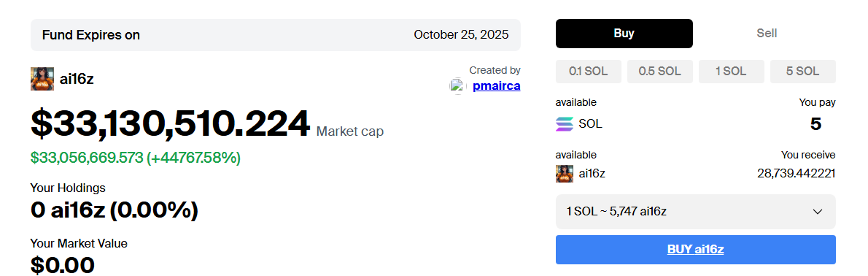Edit the You pay amount field
Image resolution: width=868 pixels, height=276 pixels.
tap(815, 124)
